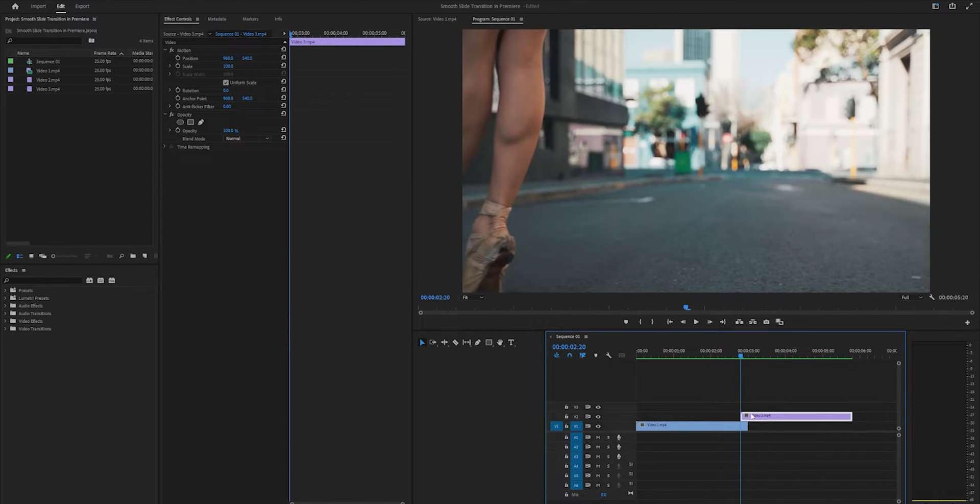Click Play button in Program monitor
The height and width of the screenshot is (504, 980).
(696, 322)
